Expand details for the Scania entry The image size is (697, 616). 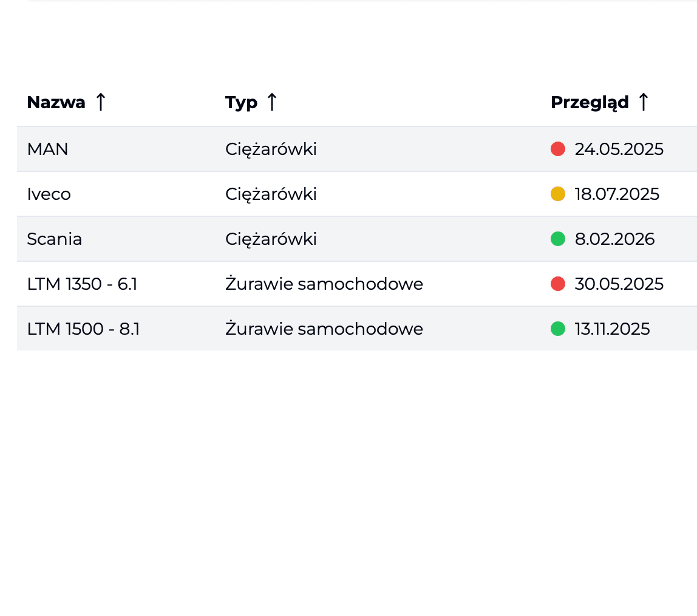[x=54, y=238]
